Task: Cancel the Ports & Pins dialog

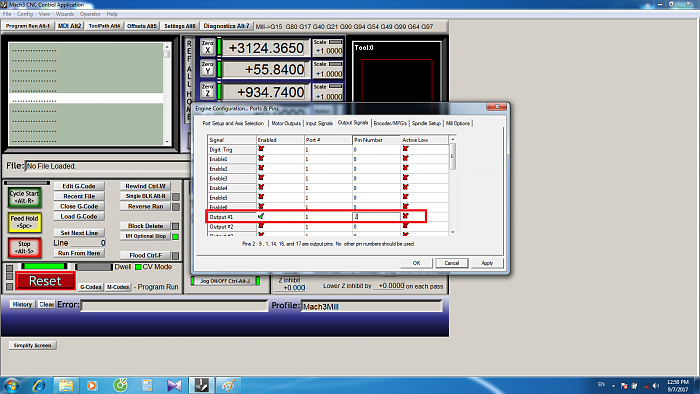Action: pyautogui.click(x=452, y=263)
